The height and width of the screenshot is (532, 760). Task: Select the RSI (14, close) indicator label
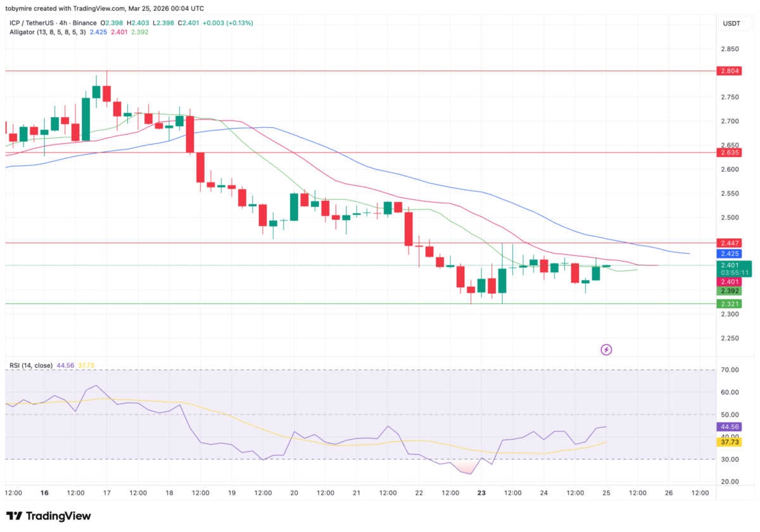click(x=32, y=365)
